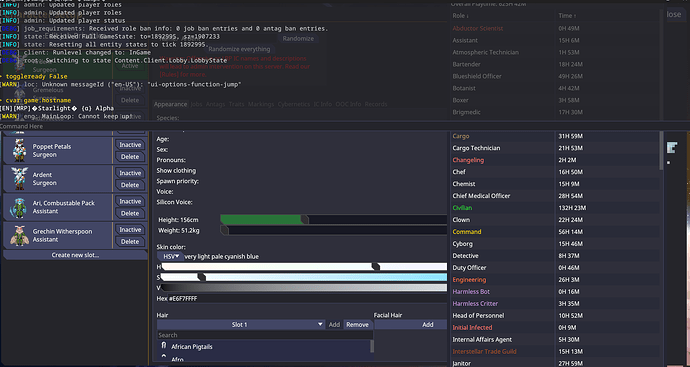Click the Clown role row
The width and height of the screenshot is (690, 367).
click(x=554, y=220)
